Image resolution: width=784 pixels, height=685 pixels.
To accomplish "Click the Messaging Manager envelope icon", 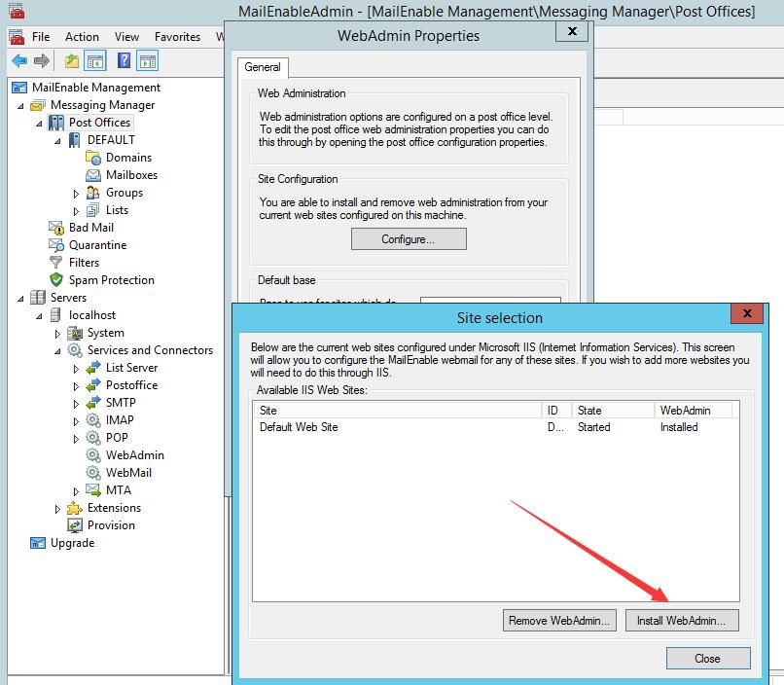I will tap(38, 105).
